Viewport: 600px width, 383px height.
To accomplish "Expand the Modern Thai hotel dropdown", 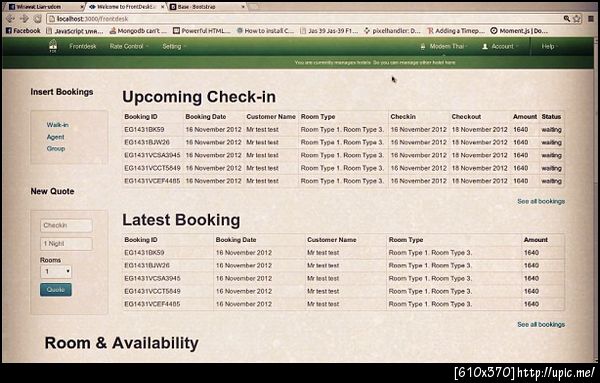I will coord(444,46).
